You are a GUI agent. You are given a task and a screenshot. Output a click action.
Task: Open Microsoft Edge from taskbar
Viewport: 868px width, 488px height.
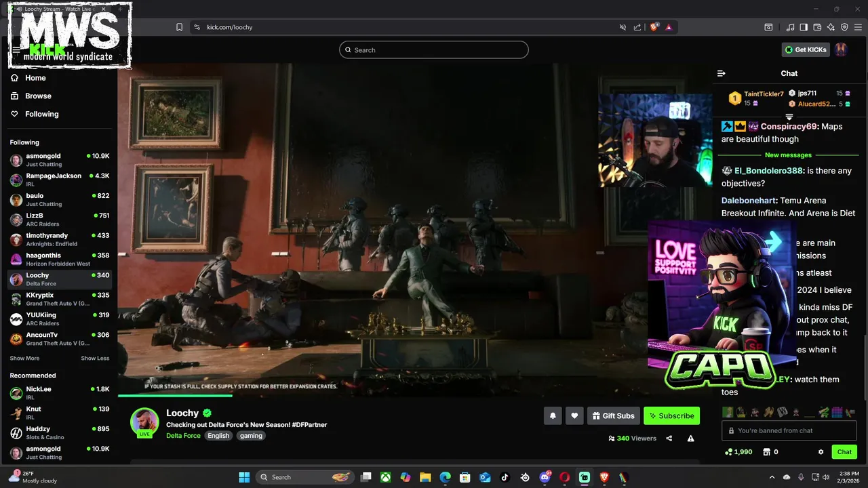pos(445,477)
